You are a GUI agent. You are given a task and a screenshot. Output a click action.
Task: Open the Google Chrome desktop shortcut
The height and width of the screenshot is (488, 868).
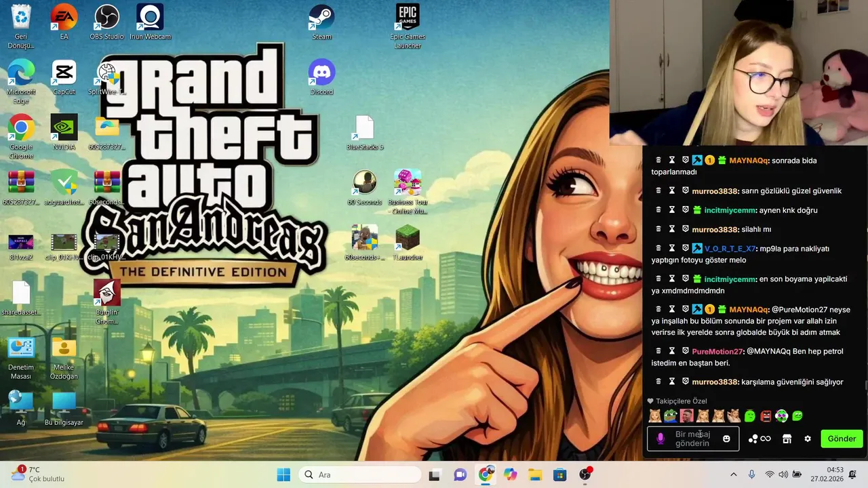point(21,136)
